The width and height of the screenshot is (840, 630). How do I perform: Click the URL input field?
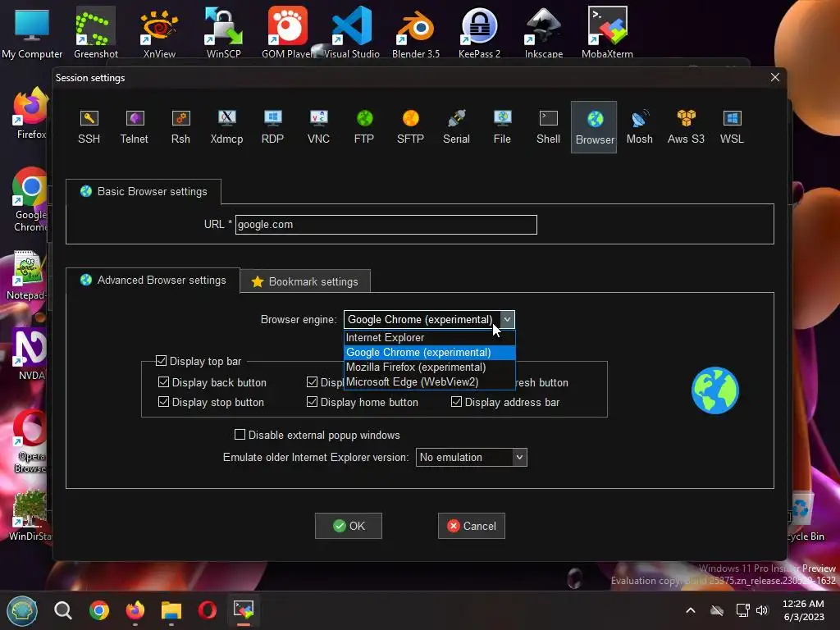(x=386, y=225)
